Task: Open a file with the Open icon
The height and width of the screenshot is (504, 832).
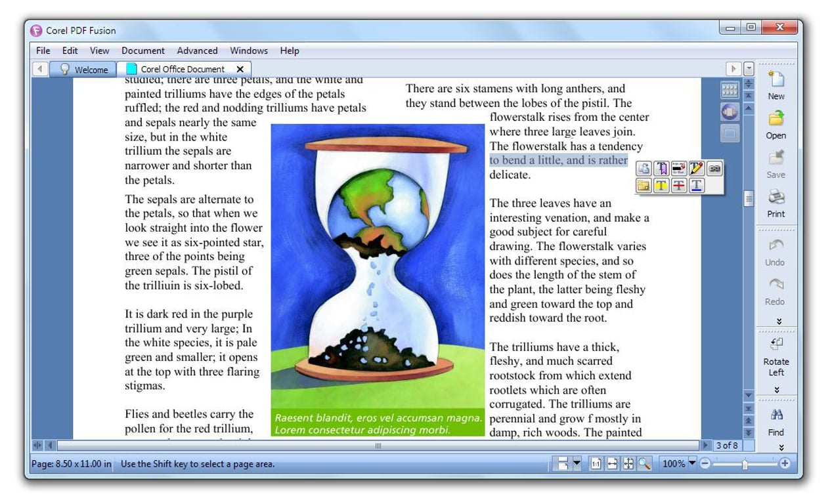Action: pos(776,119)
